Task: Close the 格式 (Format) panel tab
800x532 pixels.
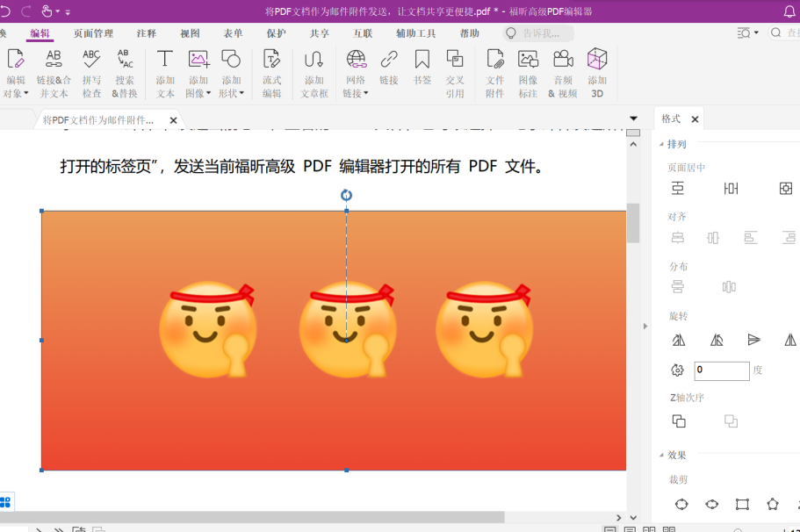Action: click(695, 119)
